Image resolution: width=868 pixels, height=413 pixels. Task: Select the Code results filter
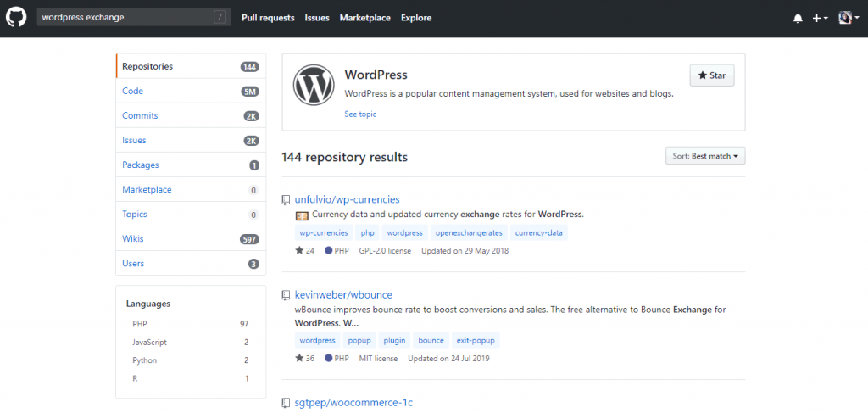pos(191,92)
